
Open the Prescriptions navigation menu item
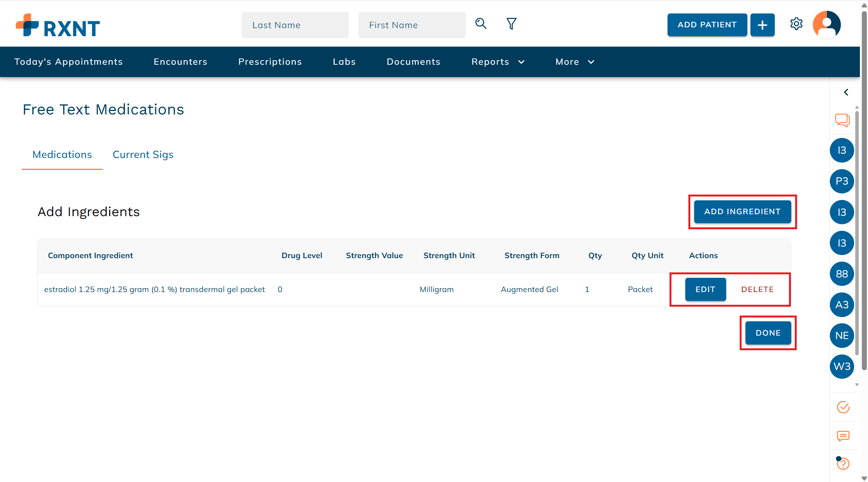click(270, 62)
